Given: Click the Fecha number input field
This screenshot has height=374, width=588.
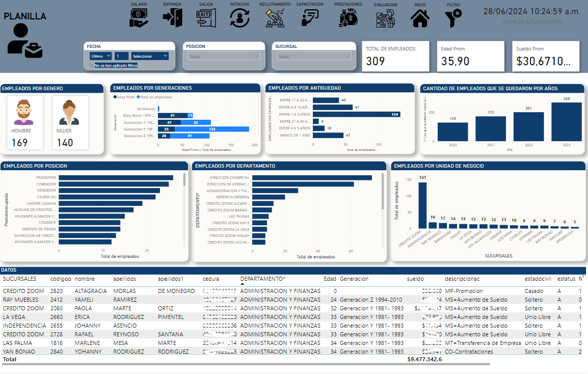Looking at the screenshot, I should (121, 56).
